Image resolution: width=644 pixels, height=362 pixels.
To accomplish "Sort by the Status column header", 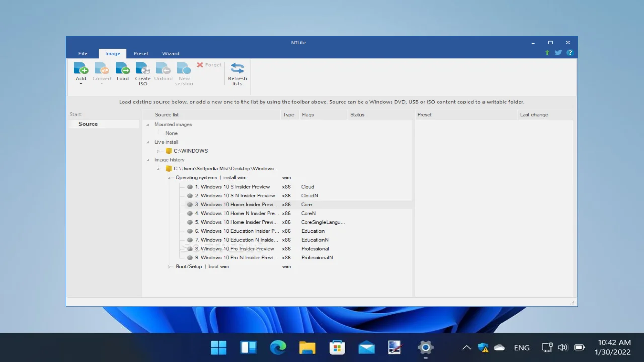I will (380, 115).
